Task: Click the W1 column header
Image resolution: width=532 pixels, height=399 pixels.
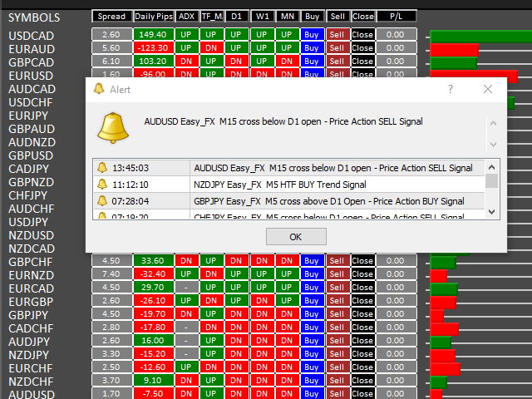Action: coord(263,17)
